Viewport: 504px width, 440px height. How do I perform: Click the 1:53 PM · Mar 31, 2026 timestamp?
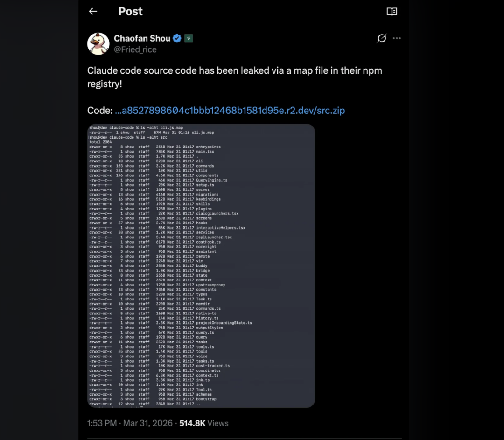click(130, 423)
